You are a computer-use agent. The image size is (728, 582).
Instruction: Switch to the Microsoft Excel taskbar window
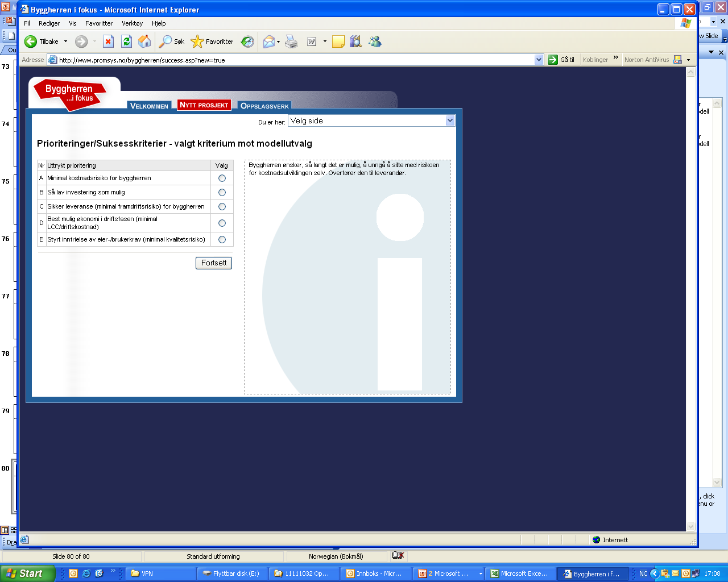coord(521,573)
